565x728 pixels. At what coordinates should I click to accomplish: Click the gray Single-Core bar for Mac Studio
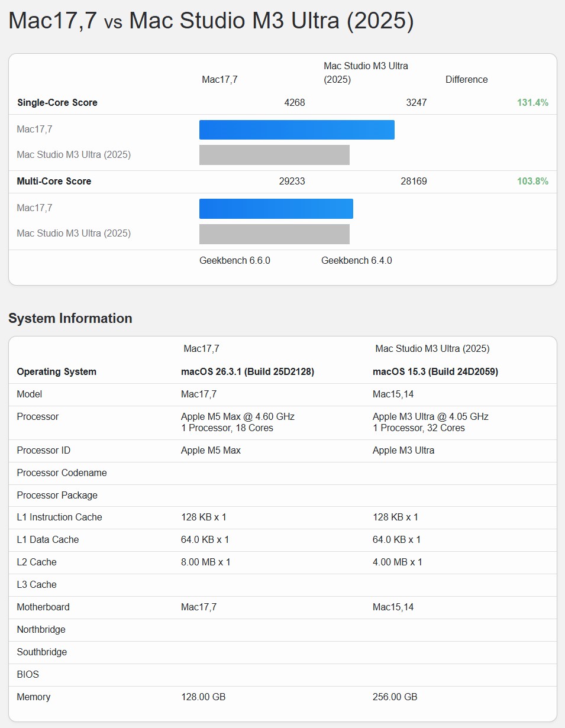[274, 155]
